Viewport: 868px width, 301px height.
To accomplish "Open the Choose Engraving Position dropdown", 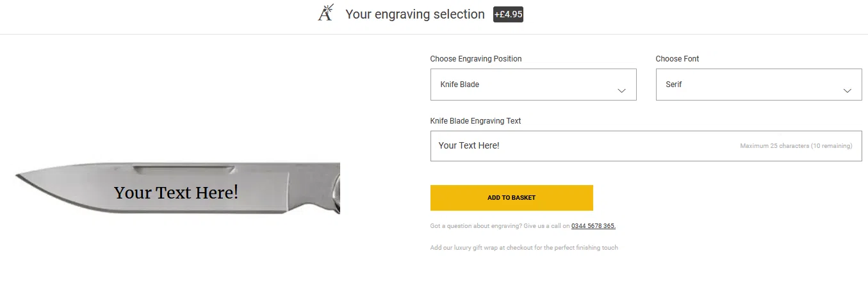I will tap(533, 85).
